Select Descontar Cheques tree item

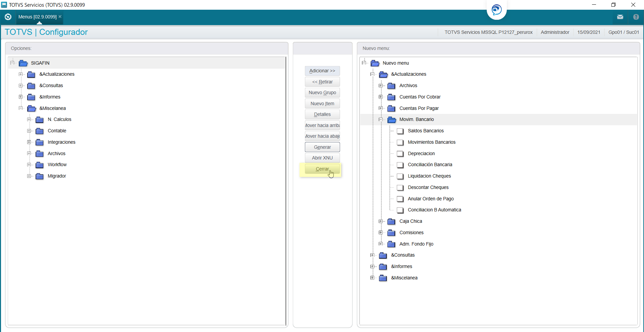coord(428,187)
